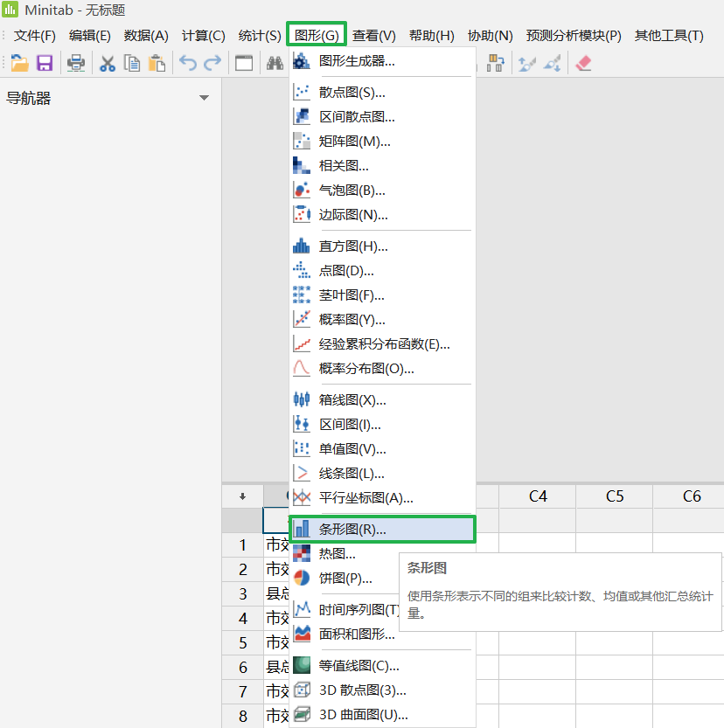Click the Open file folder icon
Screen dimensions: 724x728
click(19, 63)
